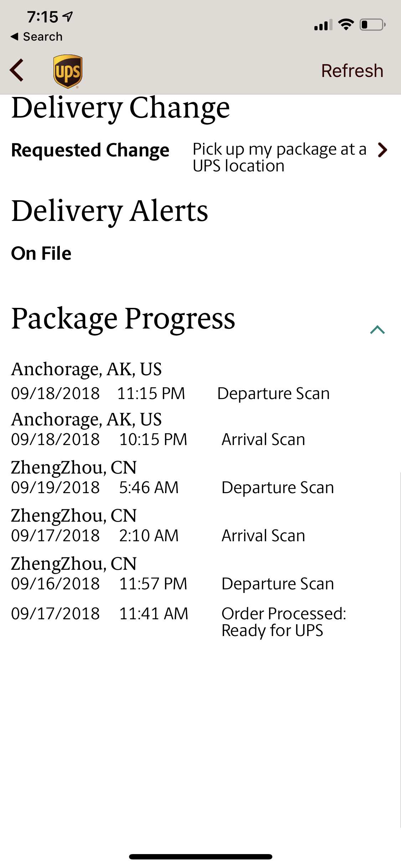Tap the On File alert status
401x868 pixels.
[41, 253]
